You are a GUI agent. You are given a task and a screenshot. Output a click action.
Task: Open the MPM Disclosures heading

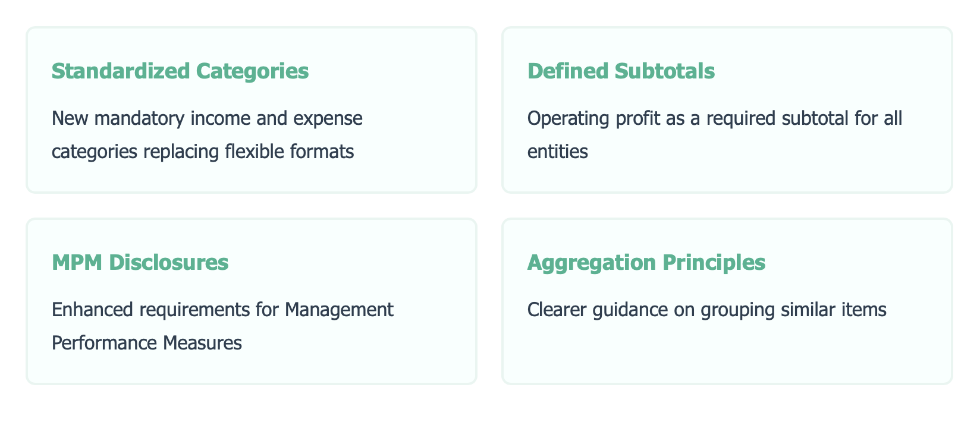[x=140, y=262]
